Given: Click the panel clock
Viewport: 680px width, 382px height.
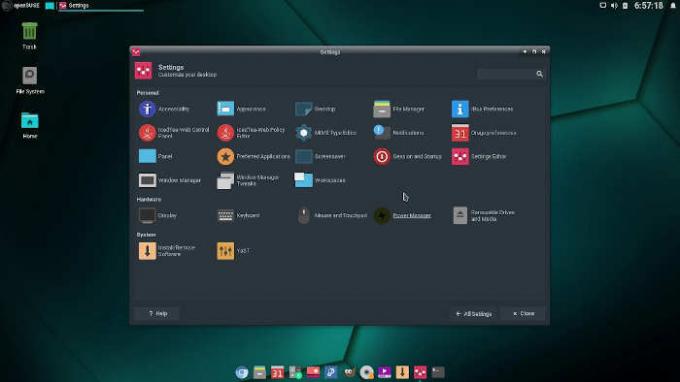Looking at the screenshot, I should 648,6.
